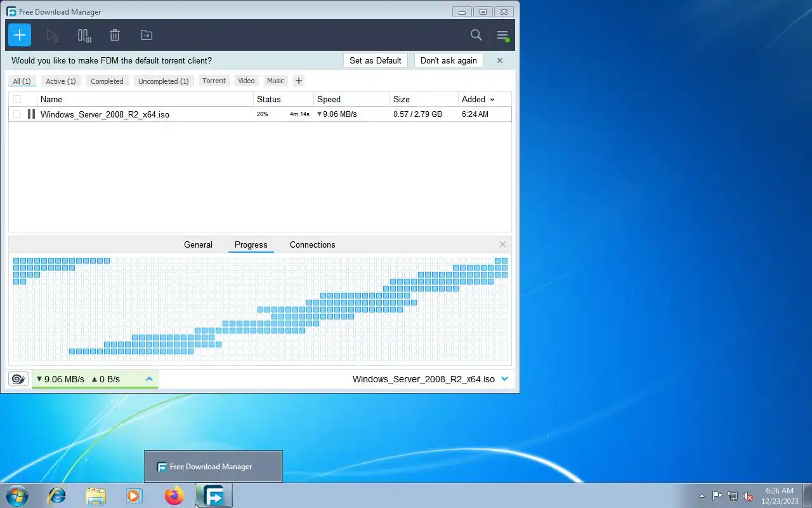
Task: Click the 0 B/s upload speed indicator
Action: pyautogui.click(x=105, y=379)
